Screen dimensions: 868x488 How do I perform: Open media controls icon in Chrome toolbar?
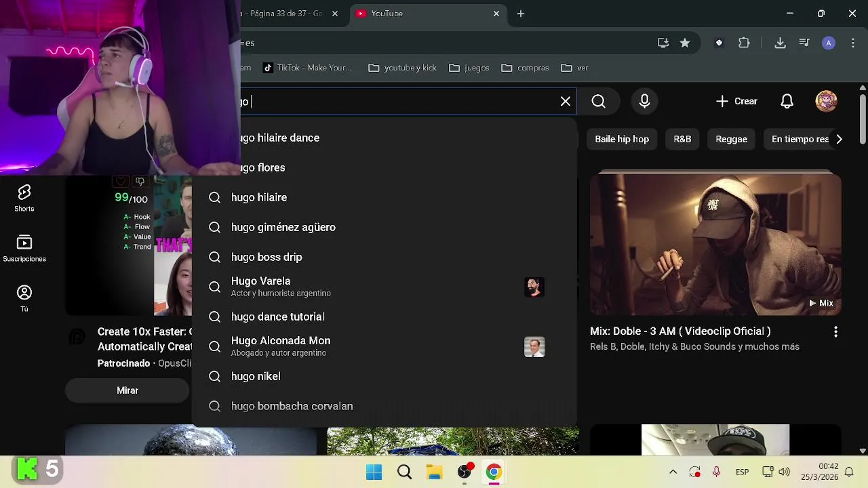coord(804,43)
